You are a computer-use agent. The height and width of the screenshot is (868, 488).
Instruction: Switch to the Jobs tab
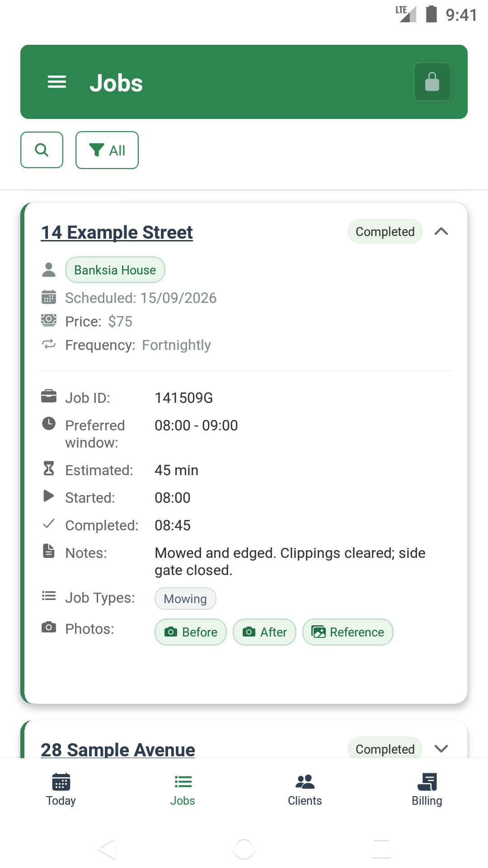183,789
